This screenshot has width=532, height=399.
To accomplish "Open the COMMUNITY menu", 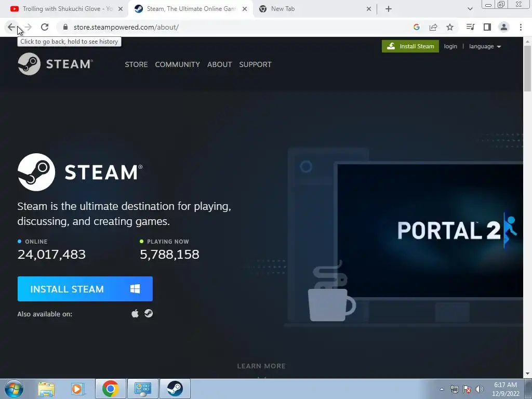I will (x=178, y=64).
